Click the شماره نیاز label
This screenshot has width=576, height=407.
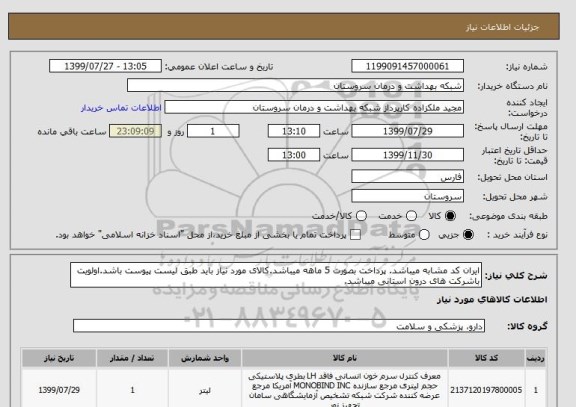point(527,67)
